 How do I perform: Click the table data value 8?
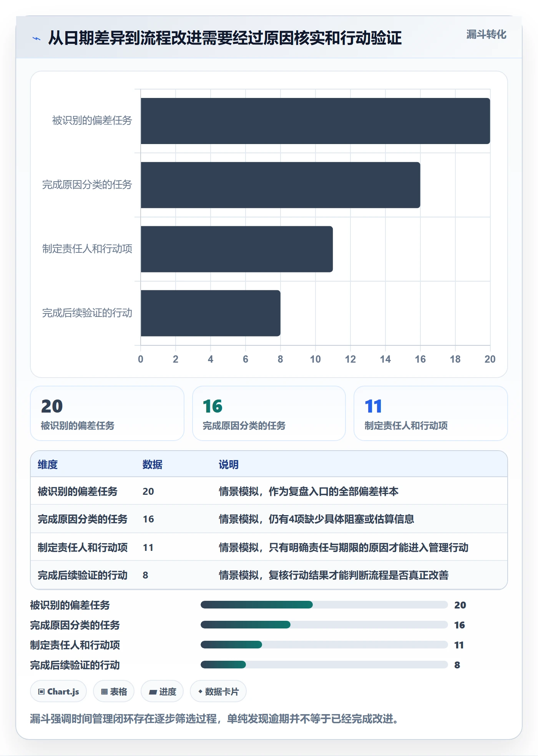(x=145, y=575)
